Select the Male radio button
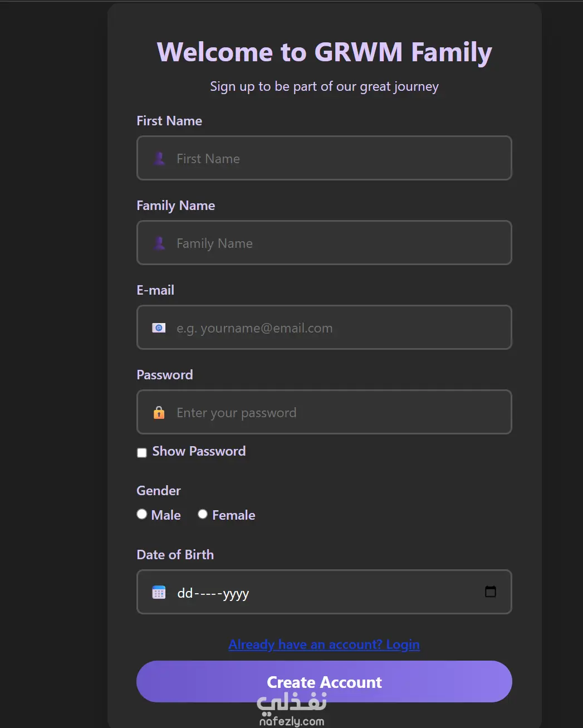This screenshot has width=583, height=728. [x=142, y=514]
